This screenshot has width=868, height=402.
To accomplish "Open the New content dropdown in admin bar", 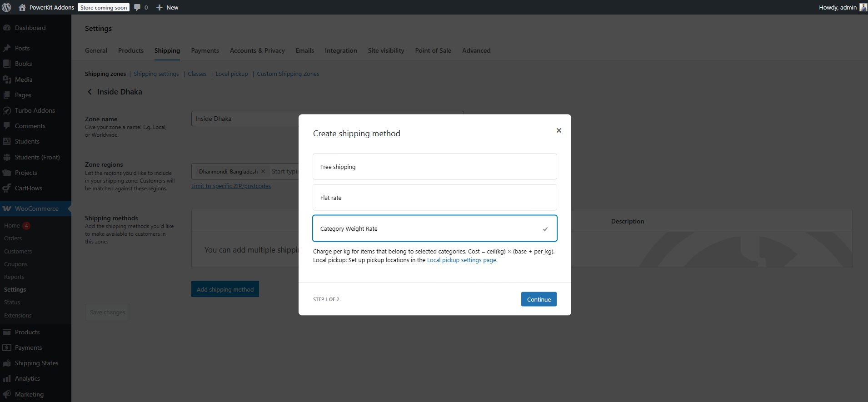I will pos(167,7).
